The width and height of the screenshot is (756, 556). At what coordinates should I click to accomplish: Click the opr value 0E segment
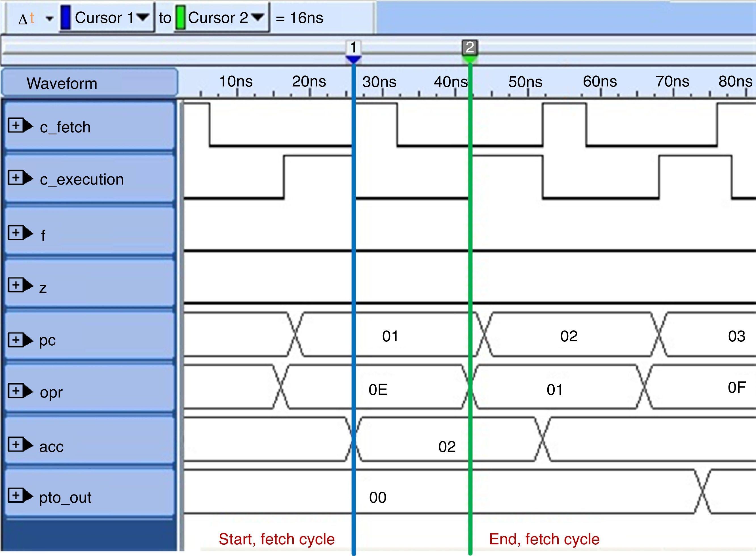[x=378, y=389]
